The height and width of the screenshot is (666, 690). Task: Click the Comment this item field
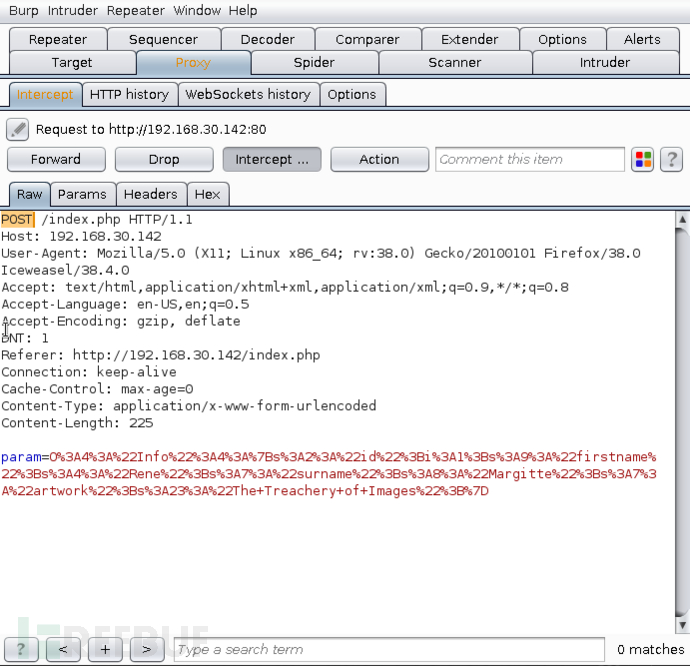pyautogui.click(x=530, y=159)
